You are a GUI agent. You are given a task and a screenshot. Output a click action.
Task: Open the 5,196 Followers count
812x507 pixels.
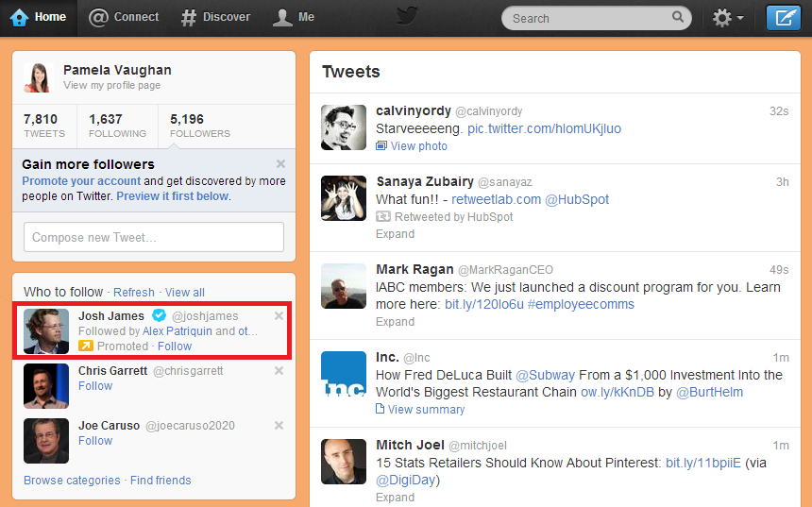[200, 126]
